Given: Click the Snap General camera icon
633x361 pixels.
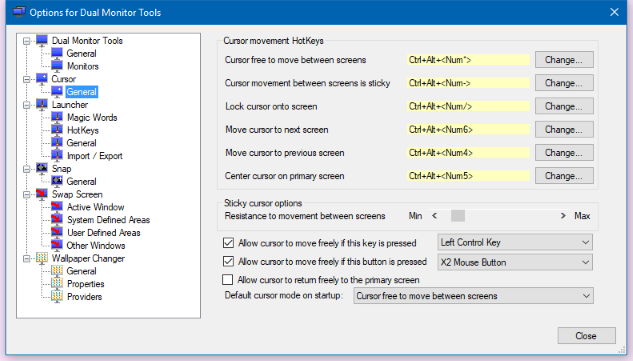Looking at the screenshot, I should point(57,181).
